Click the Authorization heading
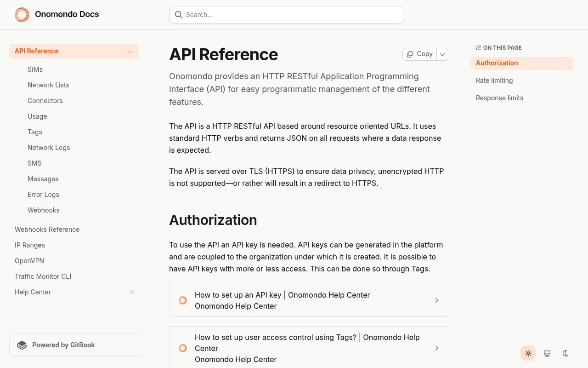 pyautogui.click(x=213, y=220)
